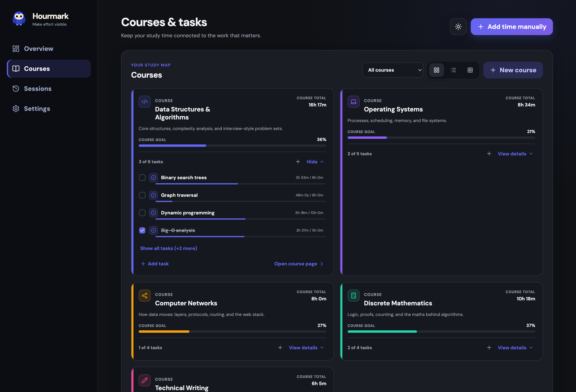The image size is (576, 392).
Task: Expand Operating Systems View details
Action: coord(515,154)
